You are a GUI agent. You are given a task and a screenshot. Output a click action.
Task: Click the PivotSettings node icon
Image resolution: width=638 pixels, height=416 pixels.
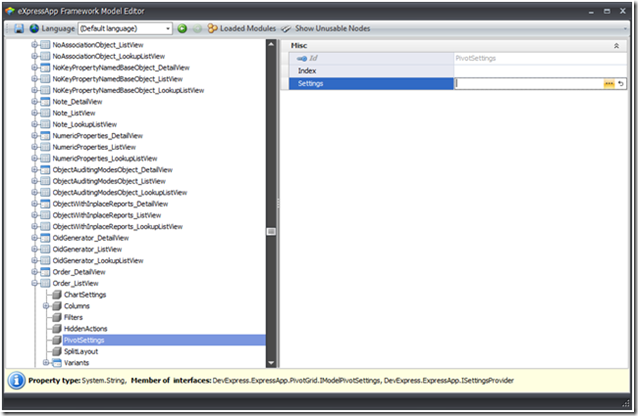57,340
